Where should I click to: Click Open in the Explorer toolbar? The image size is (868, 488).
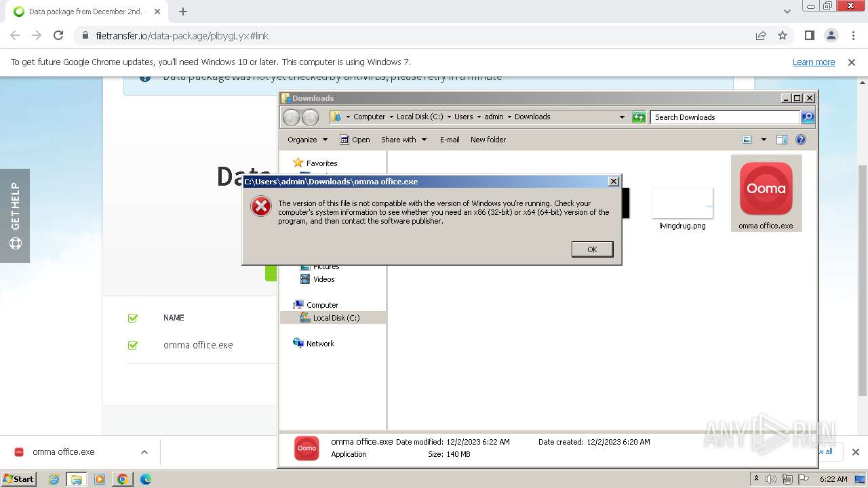click(355, 140)
